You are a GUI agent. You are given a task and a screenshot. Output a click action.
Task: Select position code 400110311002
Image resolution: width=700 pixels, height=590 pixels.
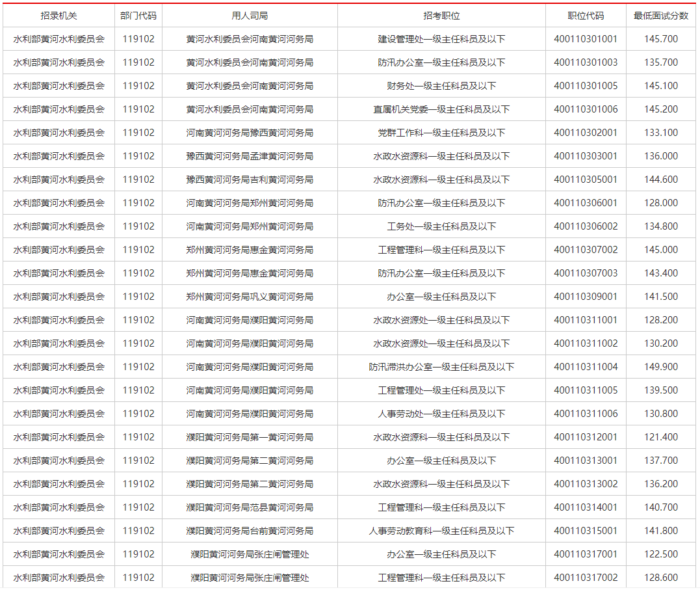(586, 343)
